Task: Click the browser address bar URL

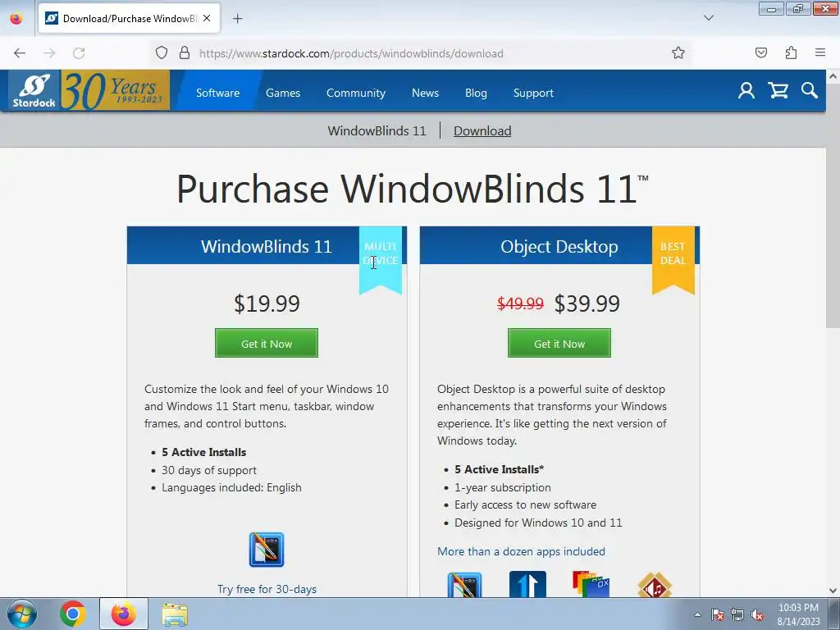Action: pyautogui.click(x=351, y=53)
